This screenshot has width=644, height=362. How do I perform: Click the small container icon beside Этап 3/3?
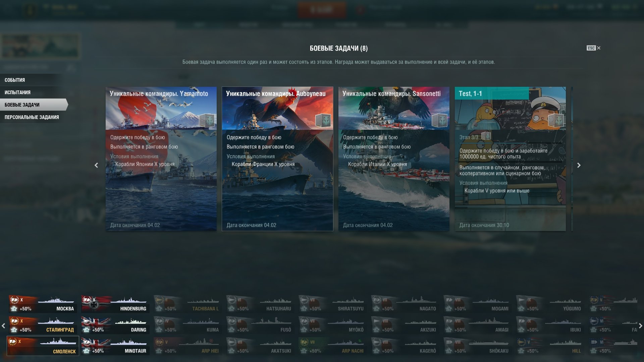coord(486,136)
